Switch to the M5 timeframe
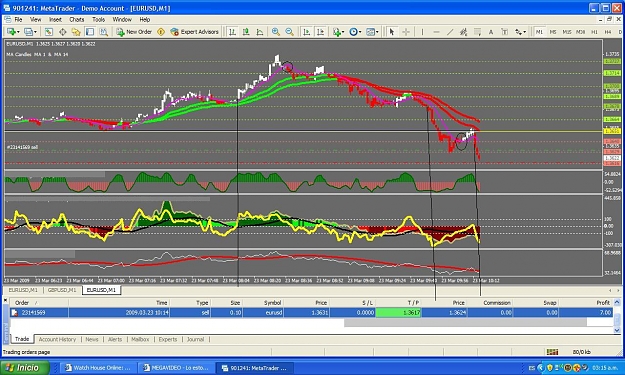The width and height of the screenshot is (625, 375). [x=553, y=32]
